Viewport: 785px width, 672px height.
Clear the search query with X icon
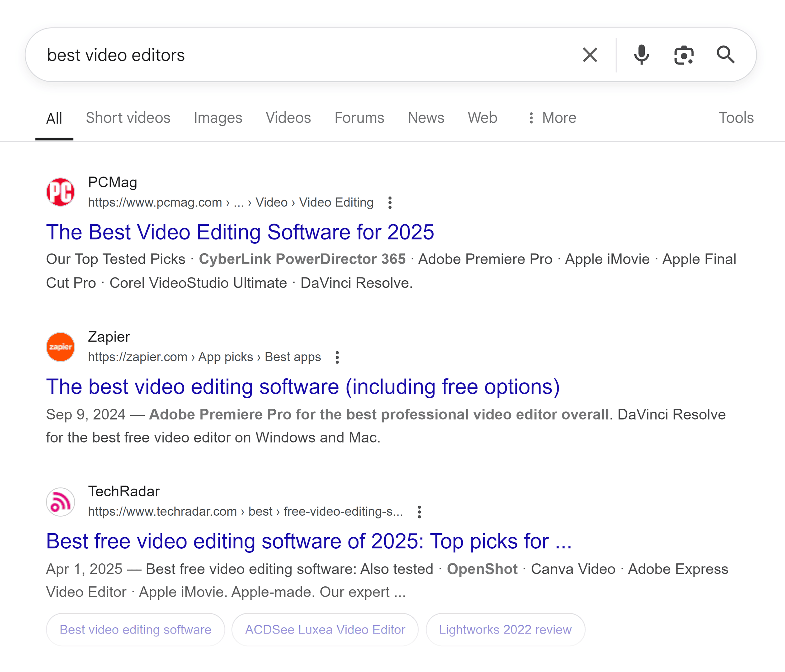tap(590, 55)
